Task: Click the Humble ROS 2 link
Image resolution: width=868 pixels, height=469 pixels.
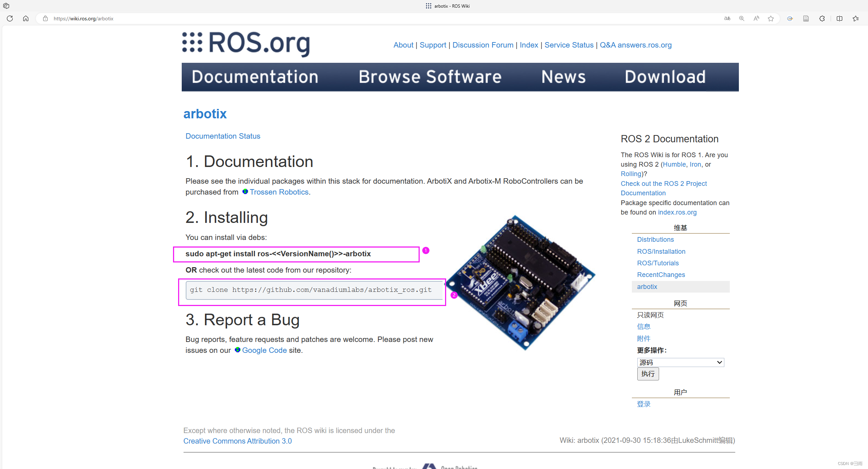Action: click(x=674, y=164)
